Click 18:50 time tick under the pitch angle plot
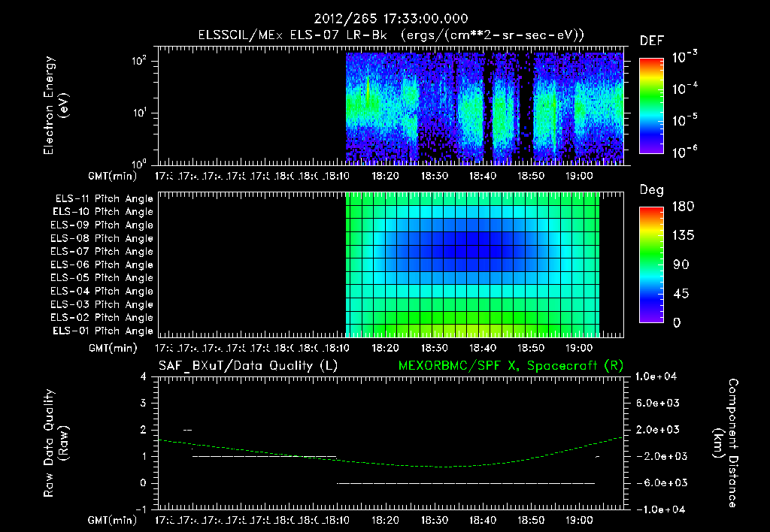 click(x=531, y=348)
